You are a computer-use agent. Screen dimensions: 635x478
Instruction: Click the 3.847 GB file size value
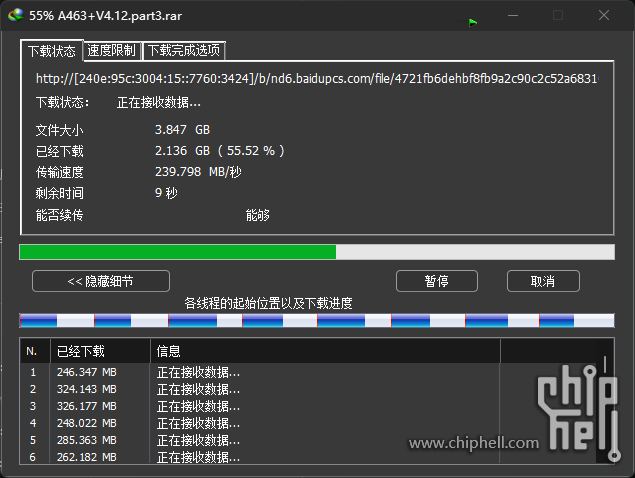(x=182, y=130)
